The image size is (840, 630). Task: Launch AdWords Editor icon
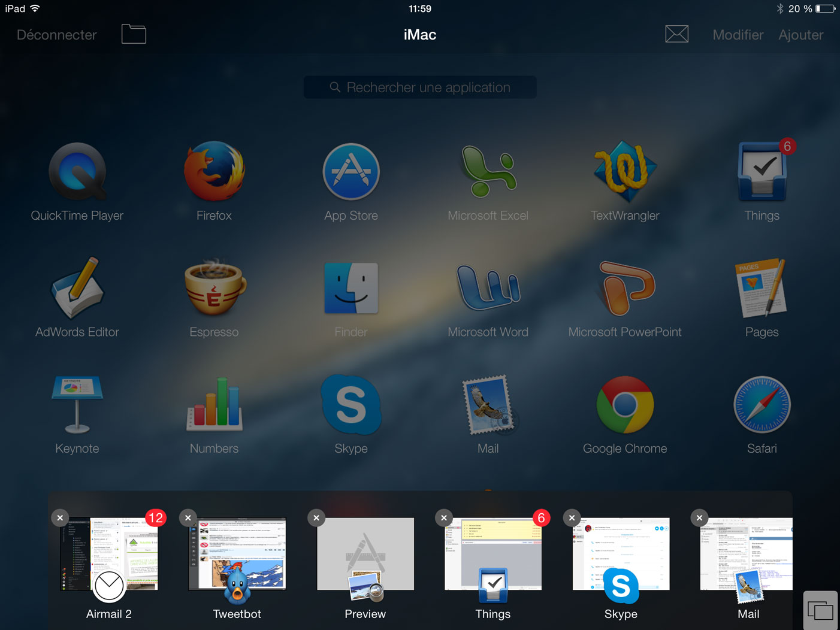click(77, 288)
